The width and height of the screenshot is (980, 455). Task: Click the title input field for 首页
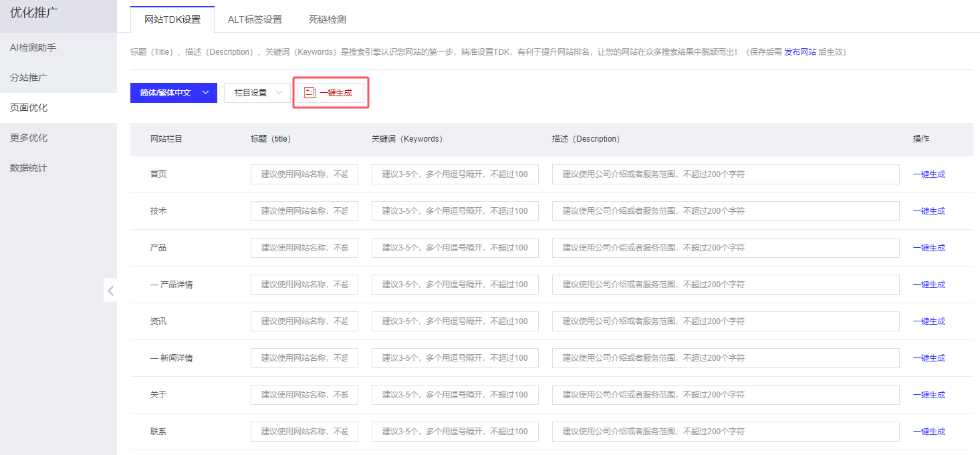click(304, 174)
